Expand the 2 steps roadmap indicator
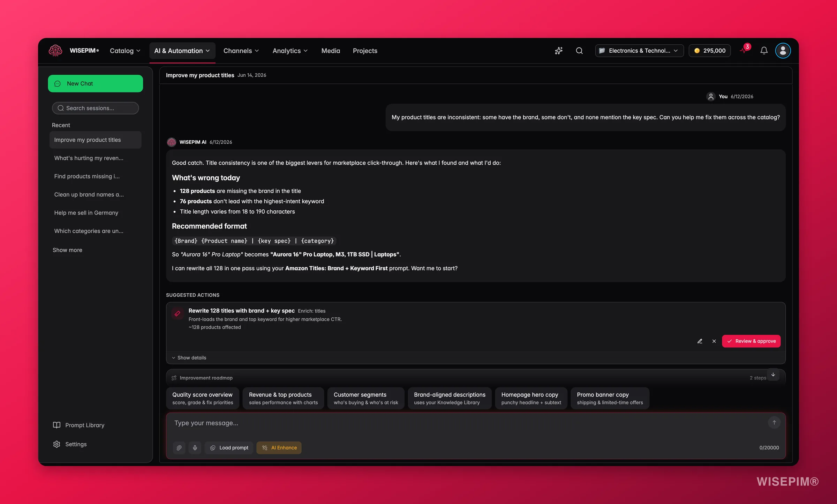The width and height of the screenshot is (837, 504). (x=757, y=378)
